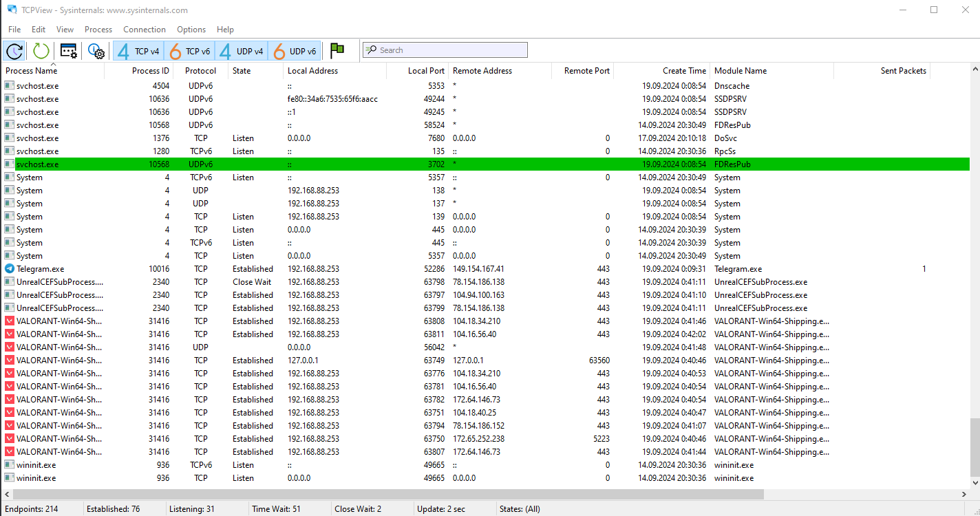Click inside the Search field

444,50
